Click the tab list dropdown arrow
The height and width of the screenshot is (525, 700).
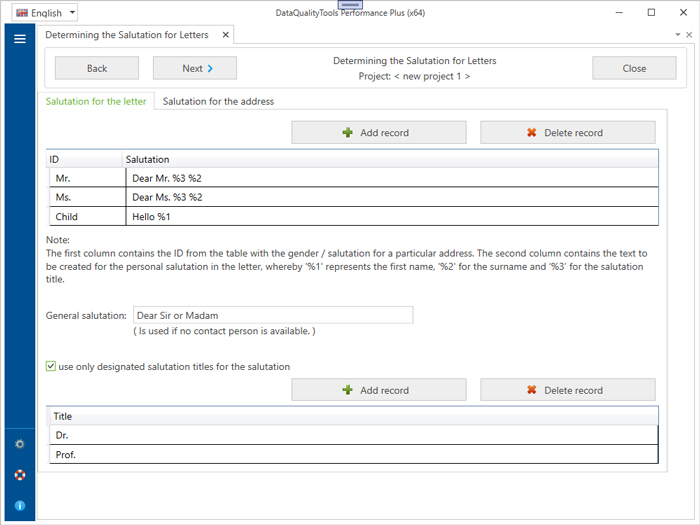pyautogui.click(x=678, y=35)
